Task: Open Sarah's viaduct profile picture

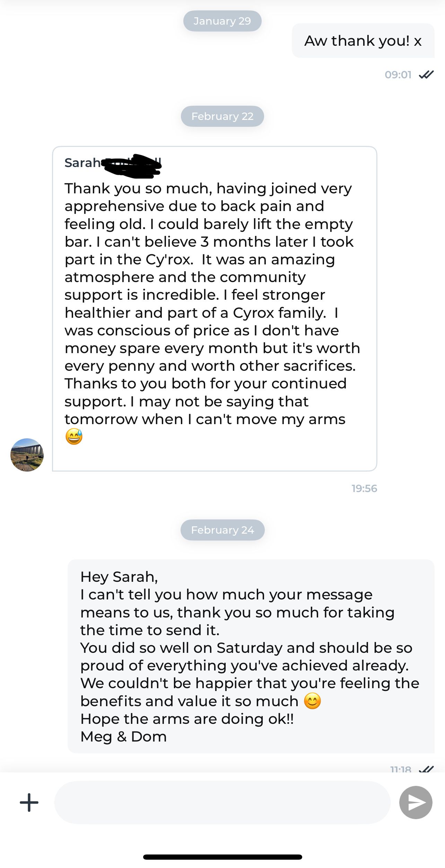Action: 27,455
